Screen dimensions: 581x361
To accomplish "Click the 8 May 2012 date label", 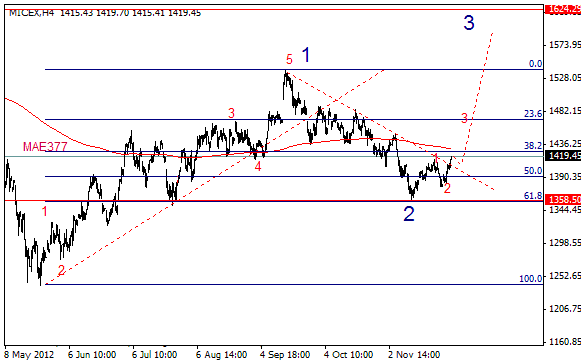I will point(29,355).
